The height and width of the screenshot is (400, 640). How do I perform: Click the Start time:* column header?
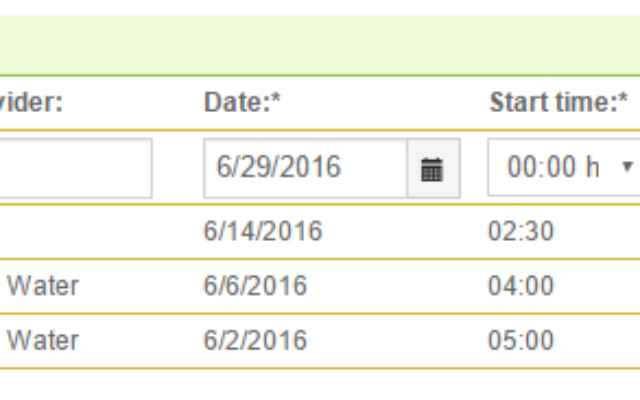558,102
